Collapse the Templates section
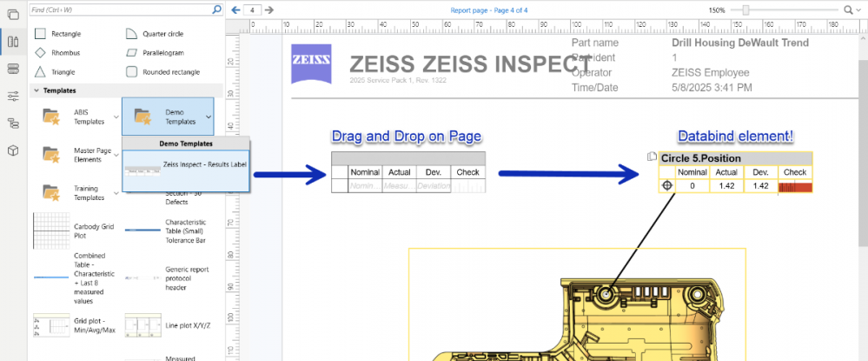This screenshot has width=868, height=361. click(x=36, y=90)
